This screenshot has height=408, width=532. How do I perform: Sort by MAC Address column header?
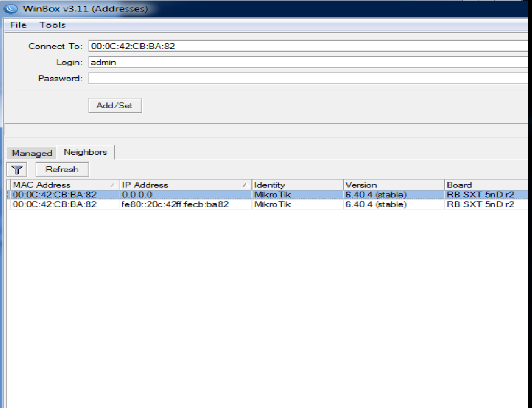(x=64, y=185)
